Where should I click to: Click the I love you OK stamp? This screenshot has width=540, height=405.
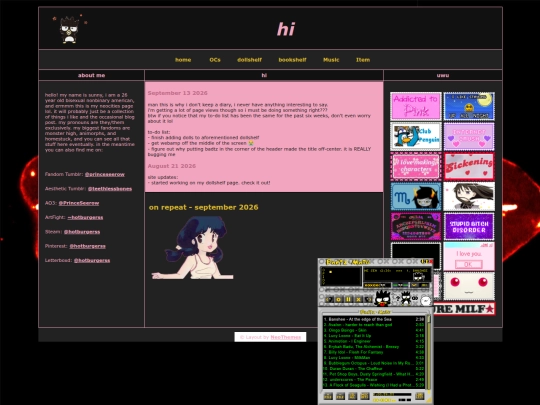[469, 256]
